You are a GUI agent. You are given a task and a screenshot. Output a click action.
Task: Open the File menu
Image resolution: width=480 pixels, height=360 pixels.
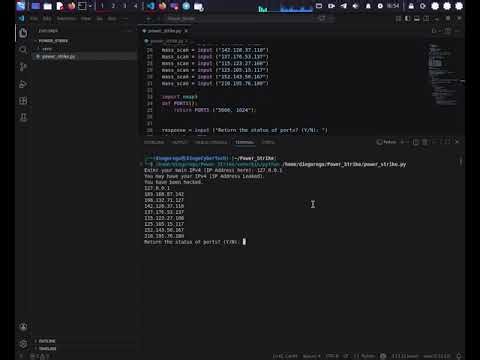[34, 19]
